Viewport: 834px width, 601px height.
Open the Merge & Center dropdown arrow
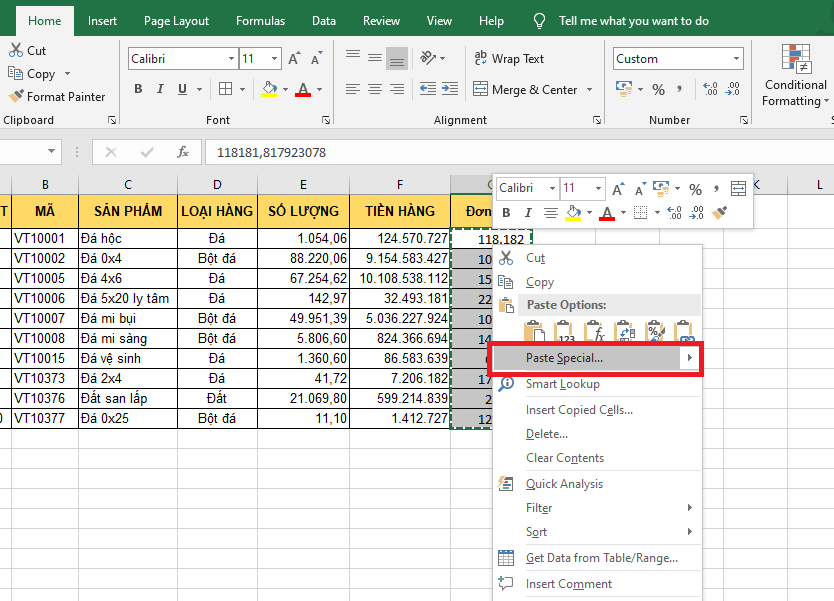coord(588,89)
